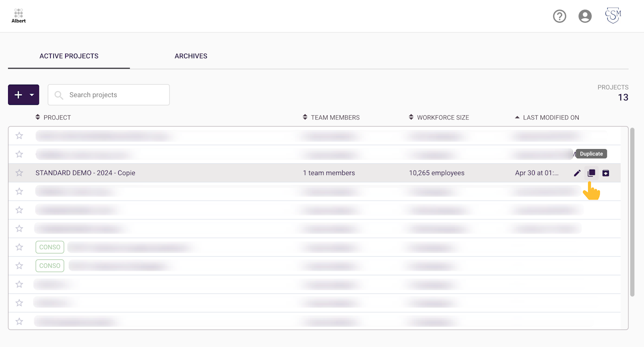Edit STANDARD DEMO project with pencil icon

point(577,173)
